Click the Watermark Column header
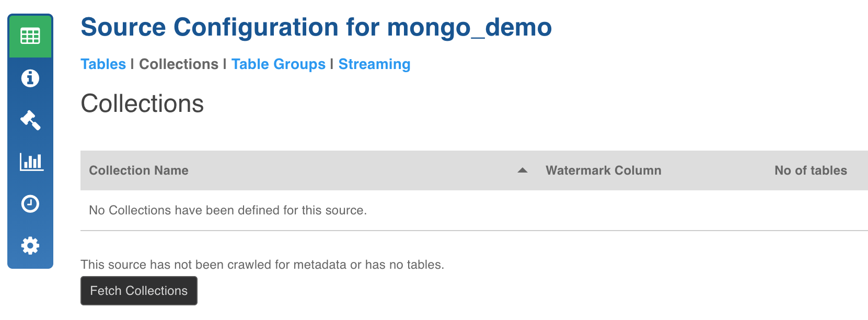This screenshot has height=320, width=868. click(x=604, y=170)
